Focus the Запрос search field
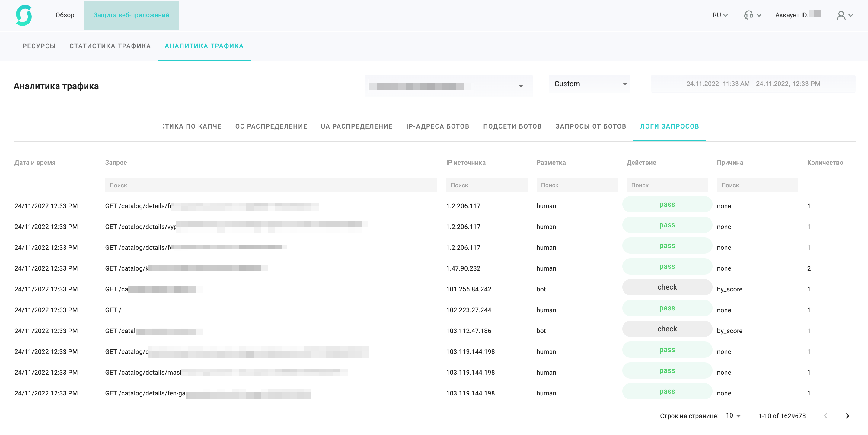This screenshot has width=868, height=435. tap(271, 185)
